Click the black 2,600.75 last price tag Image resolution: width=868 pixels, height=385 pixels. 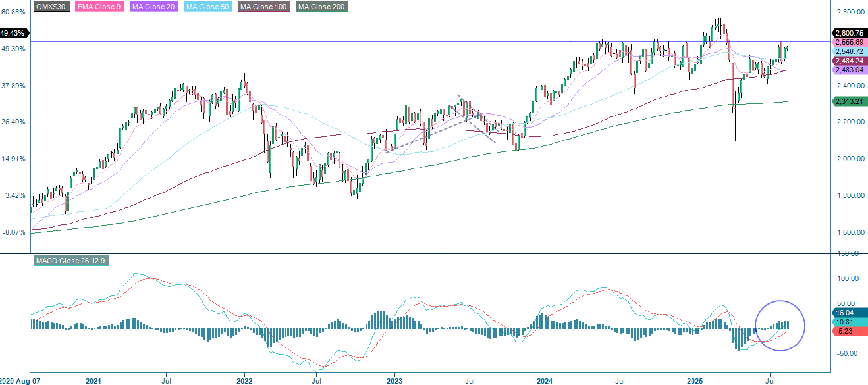(x=848, y=32)
